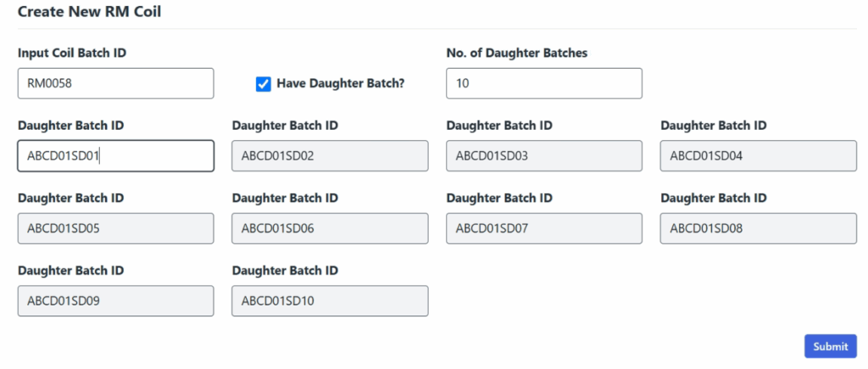
Task: Click the ABCD01SD01 daughter batch field
Action: click(115, 156)
